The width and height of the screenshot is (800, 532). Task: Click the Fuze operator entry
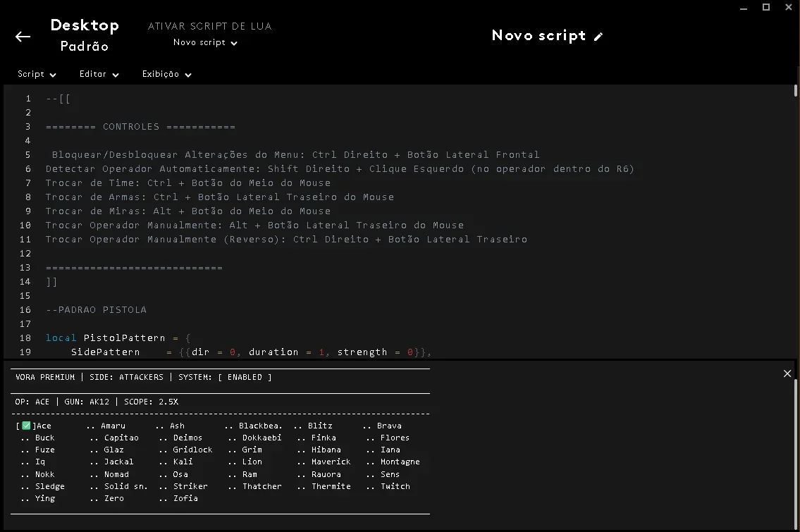tap(44, 450)
